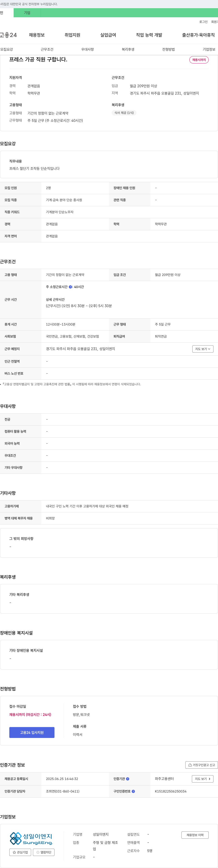Select 프레스 절단기 조작등 단순직입니다 description
The image size is (218, 868).
point(34,168)
